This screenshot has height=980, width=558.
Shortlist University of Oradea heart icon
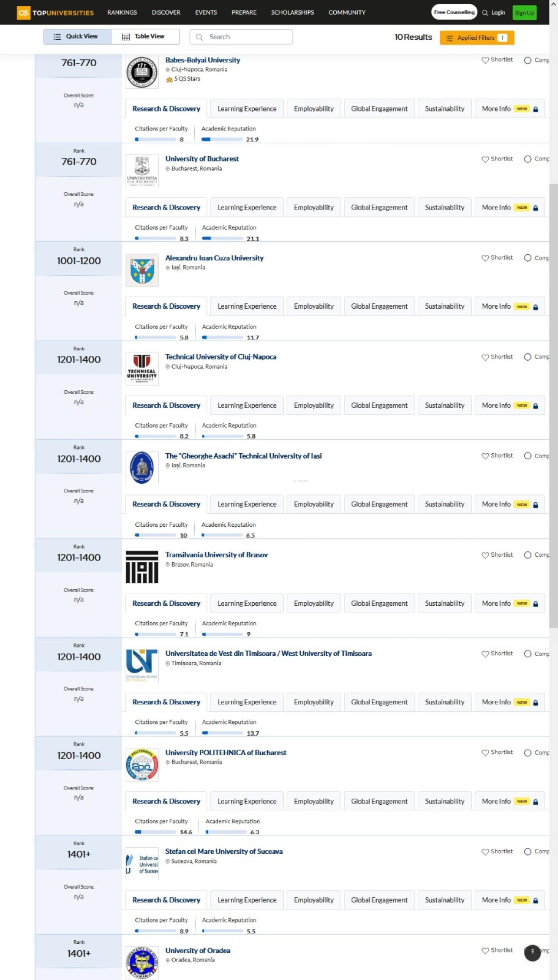(x=485, y=950)
